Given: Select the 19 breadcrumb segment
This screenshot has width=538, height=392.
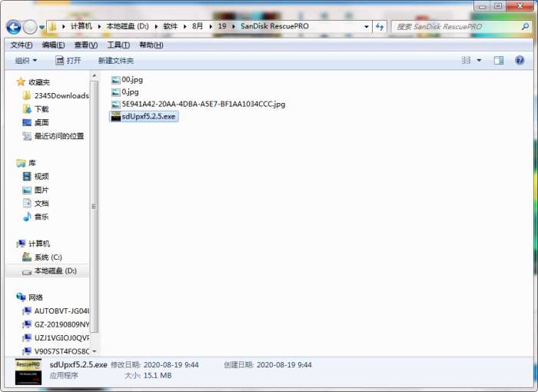Looking at the screenshot, I should pyautogui.click(x=222, y=26).
